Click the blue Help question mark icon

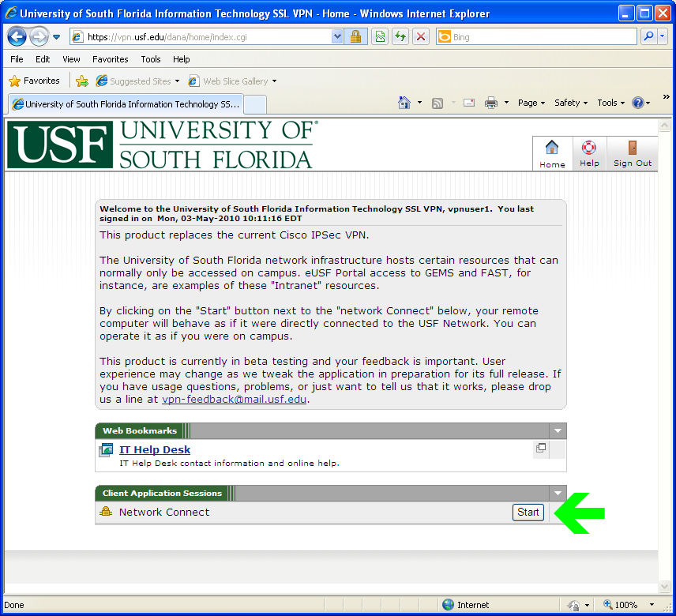(637, 103)
